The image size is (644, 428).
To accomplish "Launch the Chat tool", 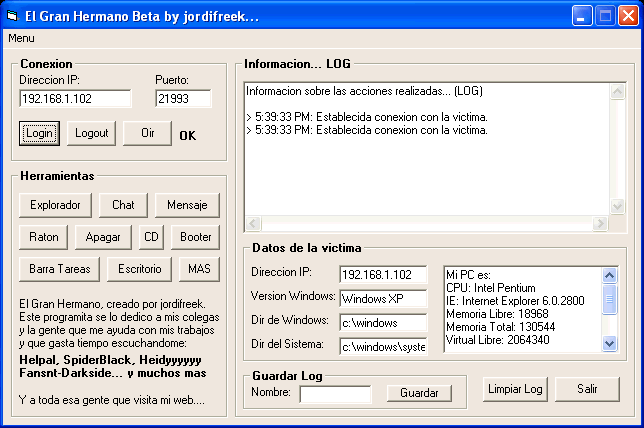I will click(x=123, y=205).
